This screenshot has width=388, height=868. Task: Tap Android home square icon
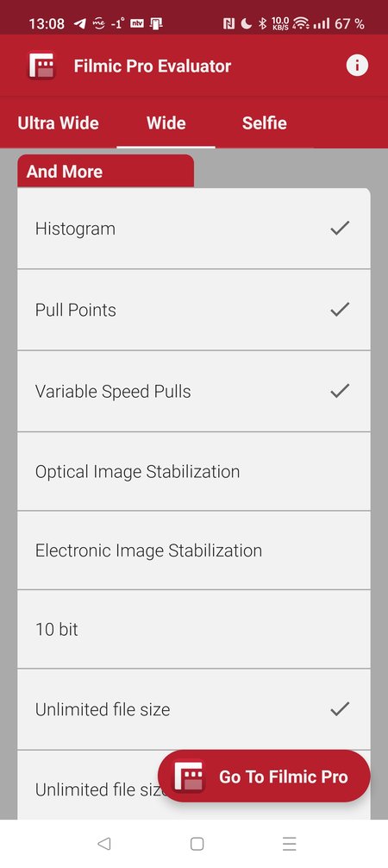point(197,844)
